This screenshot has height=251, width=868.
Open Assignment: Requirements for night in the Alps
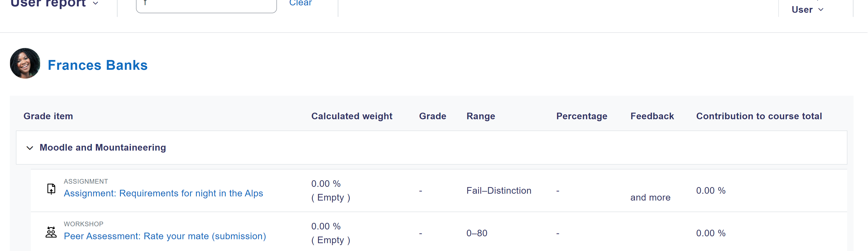pyautogui.click(x=163, y=193)
